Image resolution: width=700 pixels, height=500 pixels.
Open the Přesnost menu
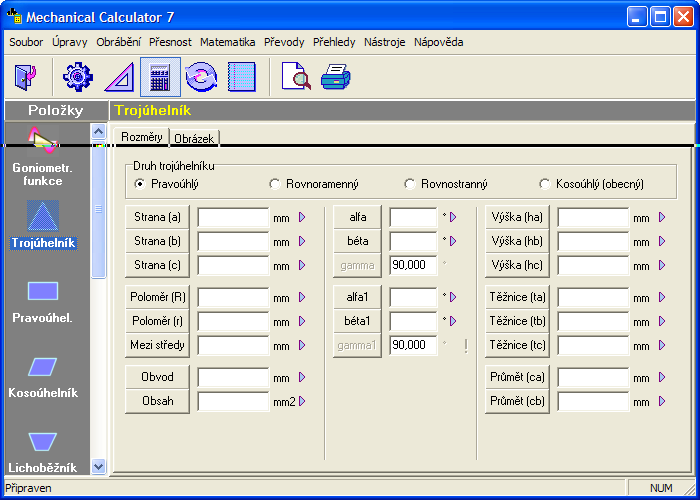[x=170, y=42]
